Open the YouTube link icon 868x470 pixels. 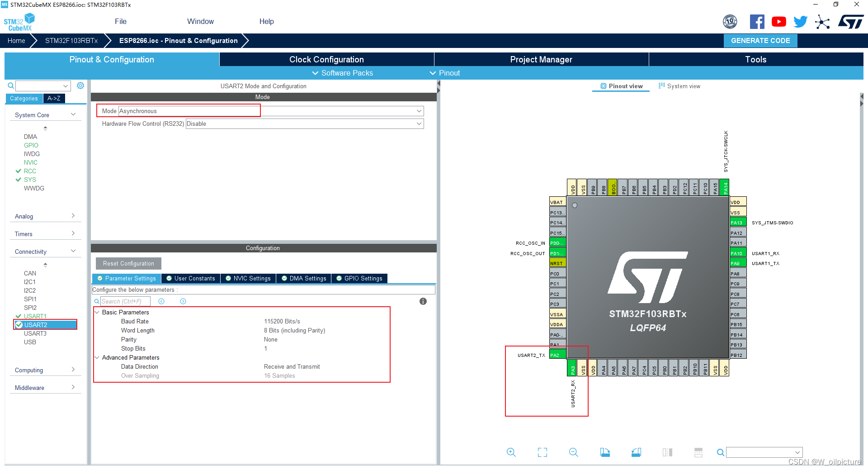pyautogui.click(x=778, y=22)
